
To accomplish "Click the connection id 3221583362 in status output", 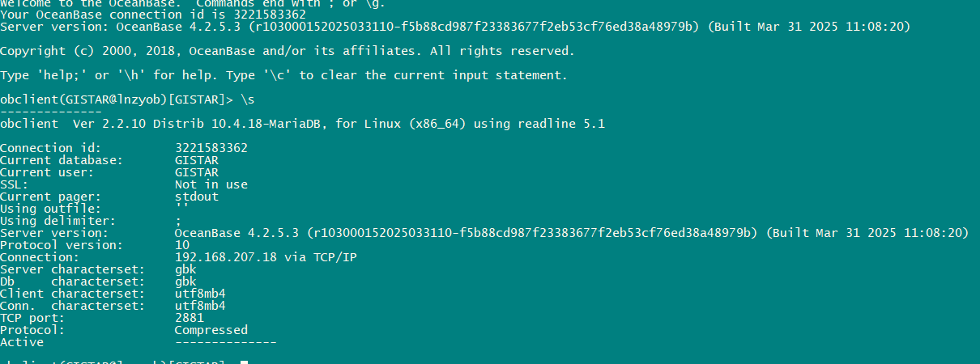I will click(x=211, y=148).
